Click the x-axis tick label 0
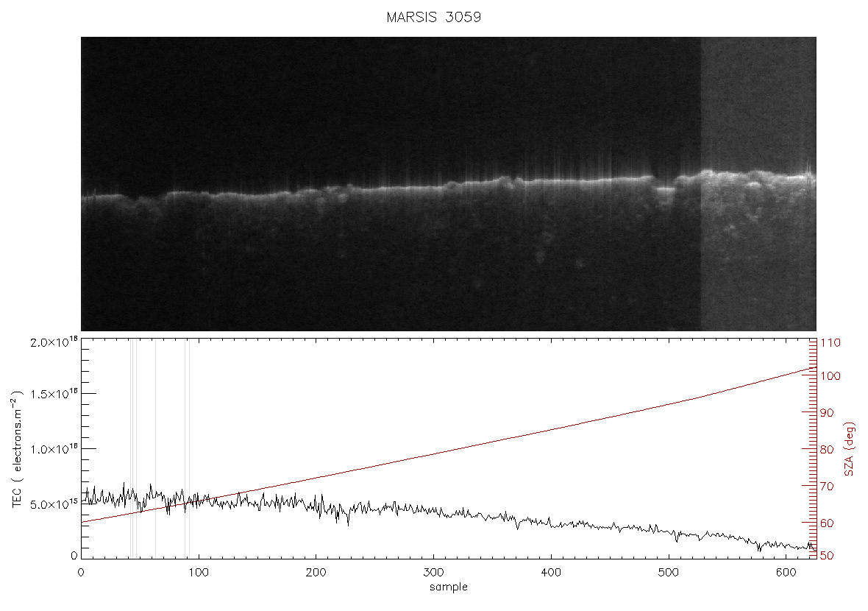Screen dimensions: 868x611 [81, 572]
